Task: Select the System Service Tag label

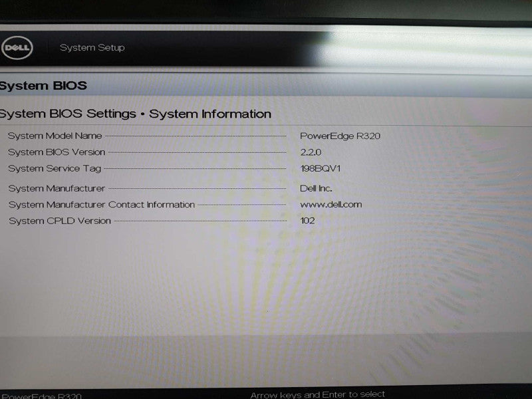Action: pyautogui.click(x=55, y=169)
